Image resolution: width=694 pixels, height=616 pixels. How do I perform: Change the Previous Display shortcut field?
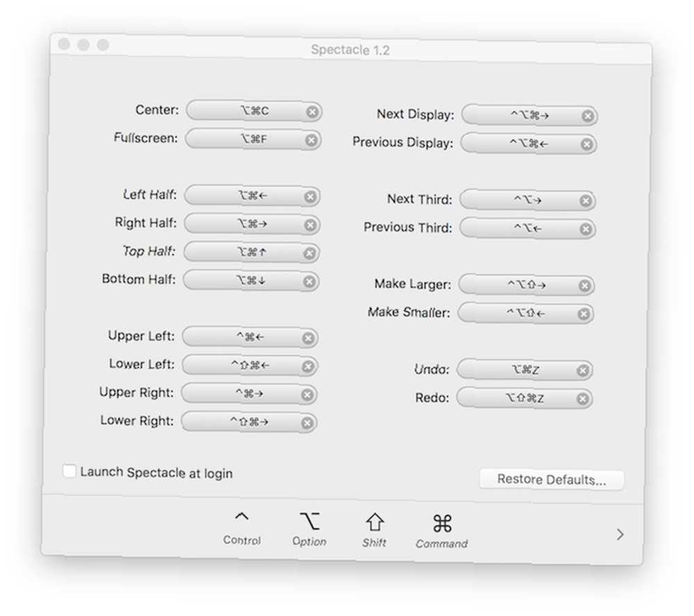tap(528, 144)
